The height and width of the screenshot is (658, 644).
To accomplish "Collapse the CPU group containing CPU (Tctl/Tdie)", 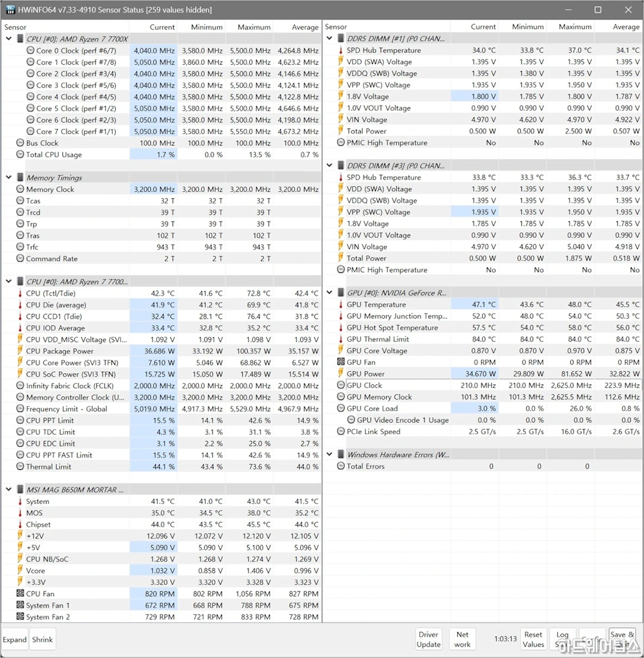I will (9, 282).
